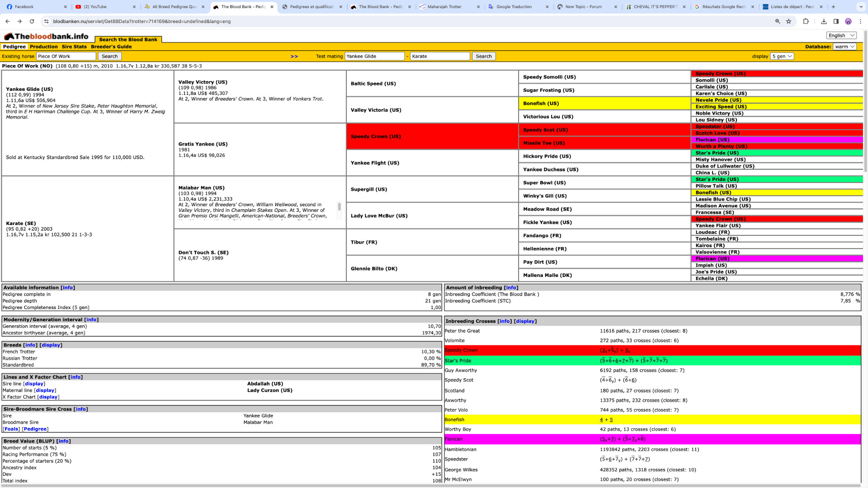Bookmark this page with the star icon
Screen dimensions: 868x488
point(789,21)
